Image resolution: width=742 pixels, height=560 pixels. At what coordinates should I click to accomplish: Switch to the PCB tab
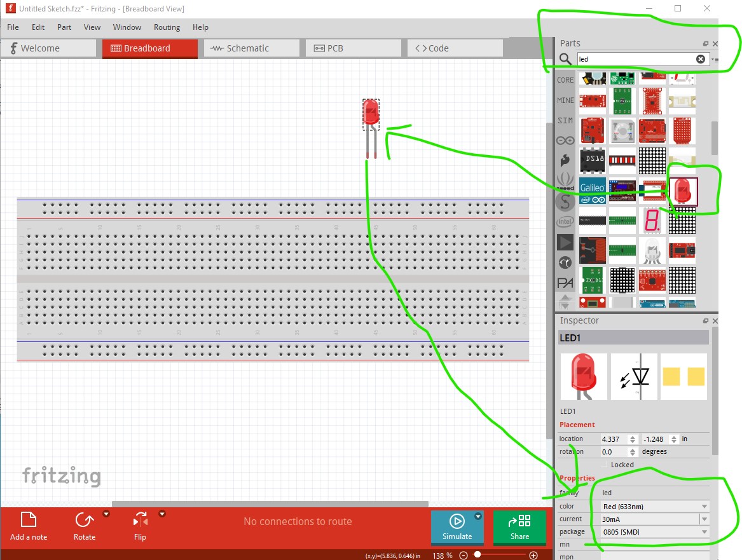(x=353, y=48)
